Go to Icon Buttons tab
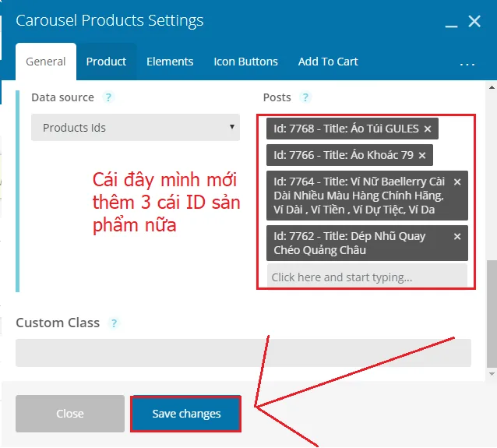Image resolution: width=497 pixels, height=448 pixels. (x=245, y=62)
